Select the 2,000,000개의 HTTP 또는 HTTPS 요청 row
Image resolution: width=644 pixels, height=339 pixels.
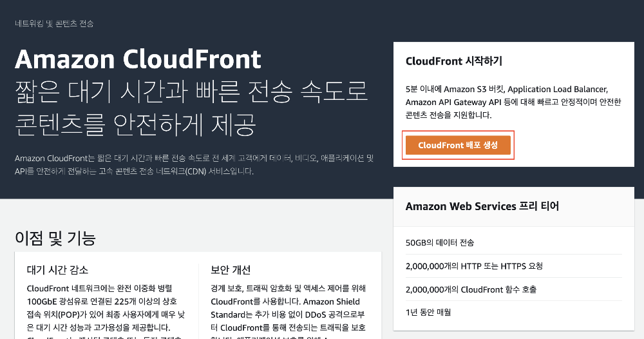[514, 266]
